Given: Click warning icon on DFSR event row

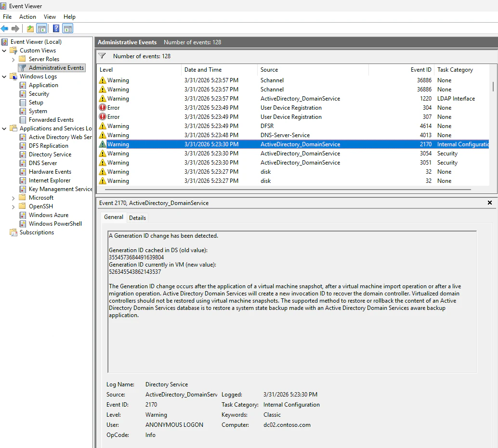Looking at the screenshot, I should click(x=102, y=126).
